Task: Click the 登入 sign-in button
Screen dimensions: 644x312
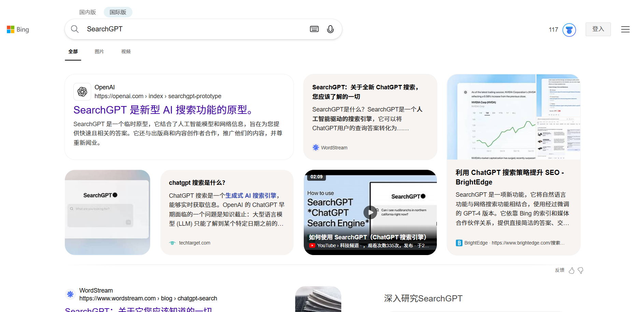Action: point(598,29)
